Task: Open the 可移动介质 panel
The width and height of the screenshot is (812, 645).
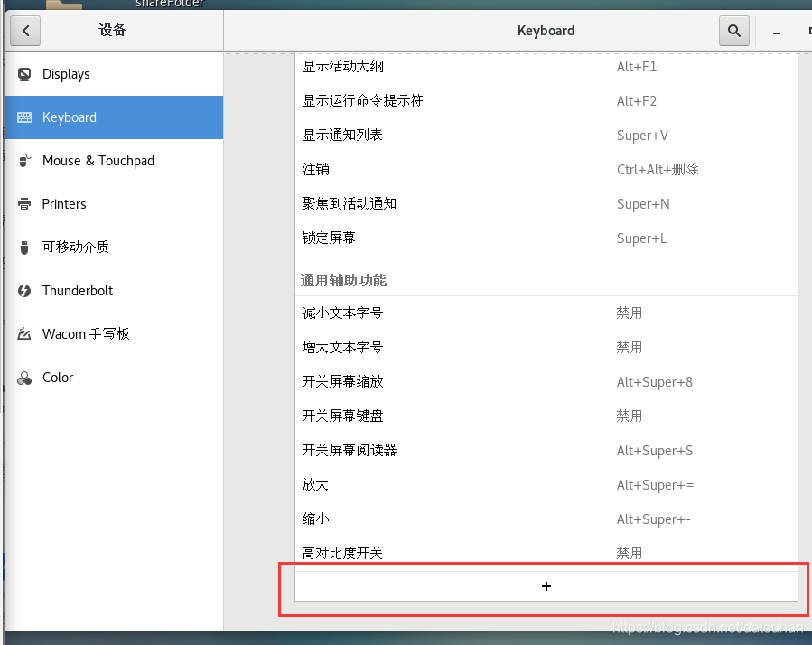Action: pyautogui.click(x=114, y=248)
